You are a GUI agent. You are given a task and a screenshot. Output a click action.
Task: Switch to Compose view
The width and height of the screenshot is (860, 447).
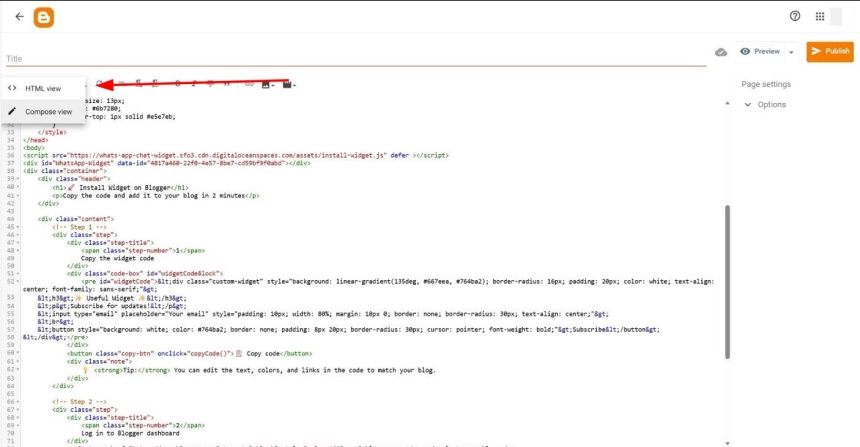point(44,112)
